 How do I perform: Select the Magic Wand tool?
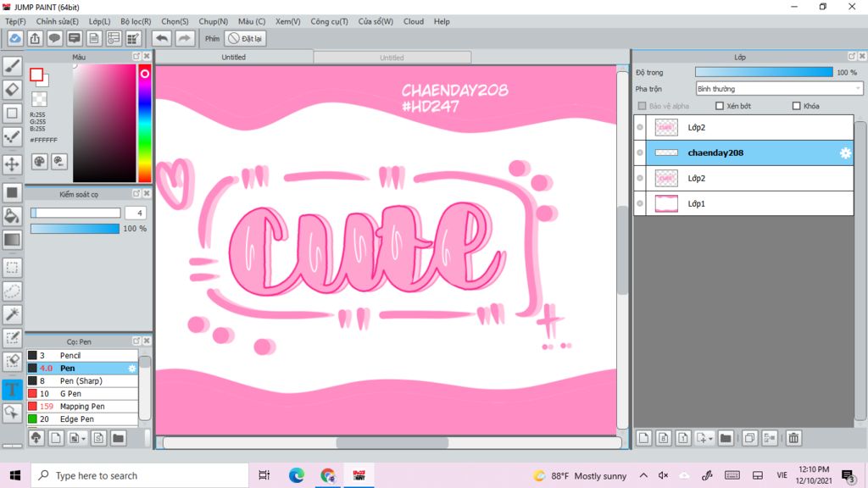click(12, 314)
